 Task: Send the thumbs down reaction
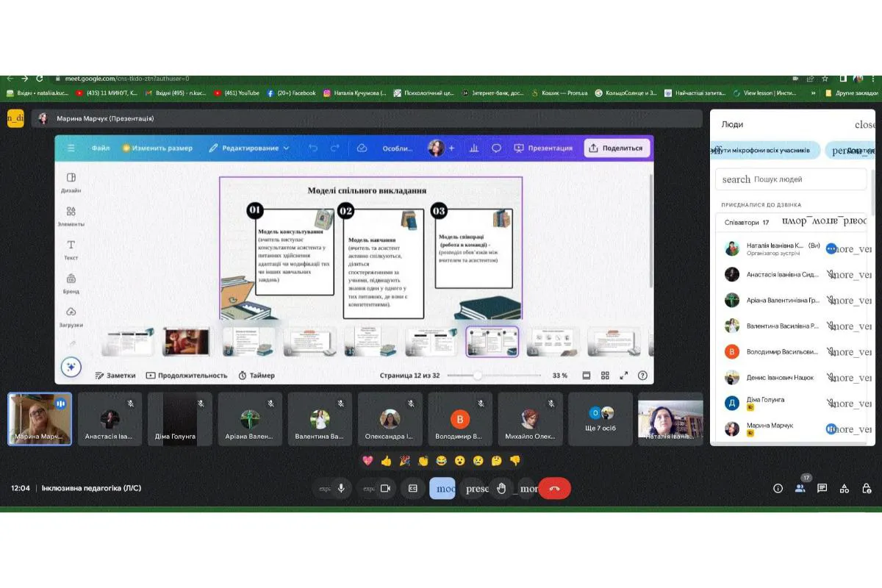point(514,461)
